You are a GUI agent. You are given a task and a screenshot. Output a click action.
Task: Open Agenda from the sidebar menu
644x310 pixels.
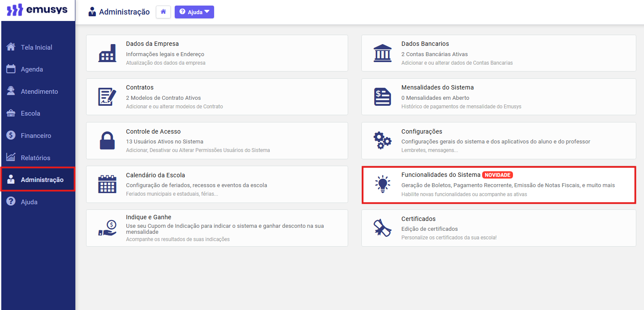click(32, 69)
